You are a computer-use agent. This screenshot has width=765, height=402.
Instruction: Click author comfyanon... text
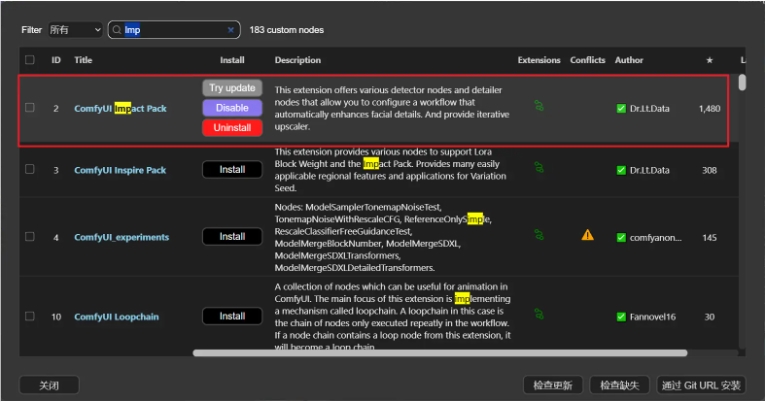coord(656,238)
